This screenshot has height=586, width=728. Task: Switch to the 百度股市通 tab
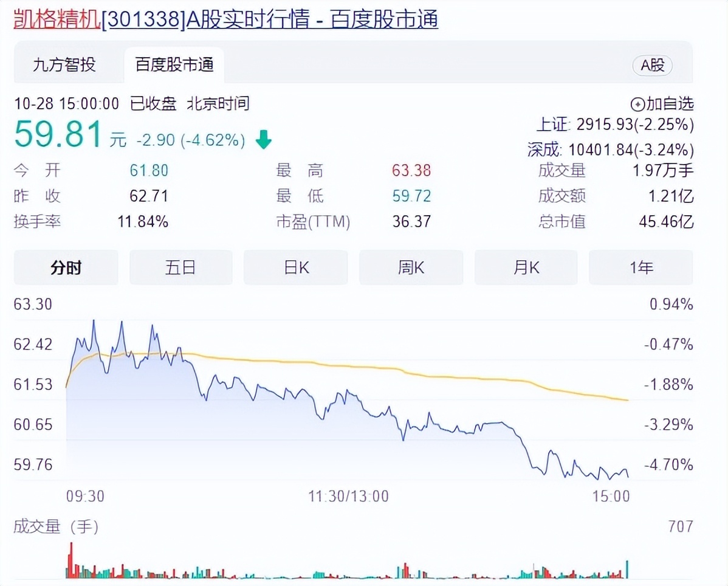(174, 64)
